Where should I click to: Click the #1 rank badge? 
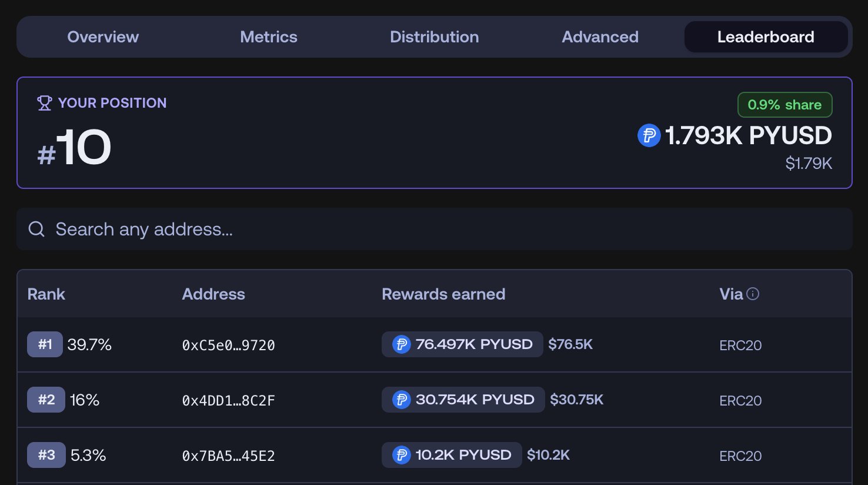click(x=45, y=344)
